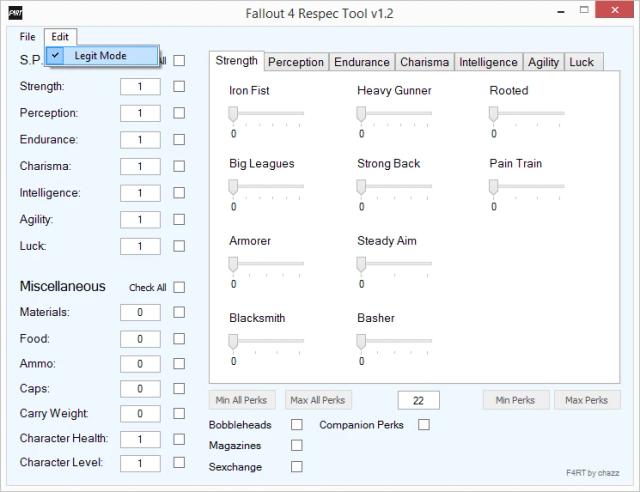640x492 pixels.
Task: Click the Carry Weight value field
Action: coord(140,414)
